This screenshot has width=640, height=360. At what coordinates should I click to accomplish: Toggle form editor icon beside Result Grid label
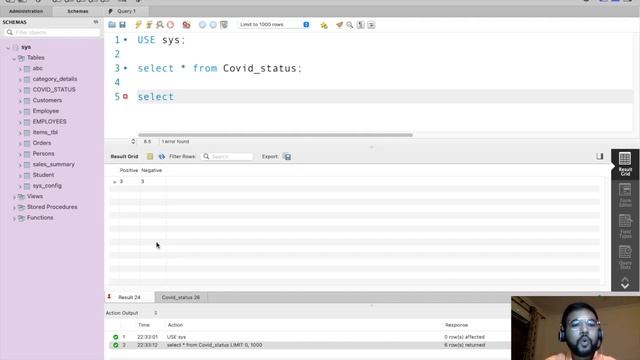[x=150, y=156]
